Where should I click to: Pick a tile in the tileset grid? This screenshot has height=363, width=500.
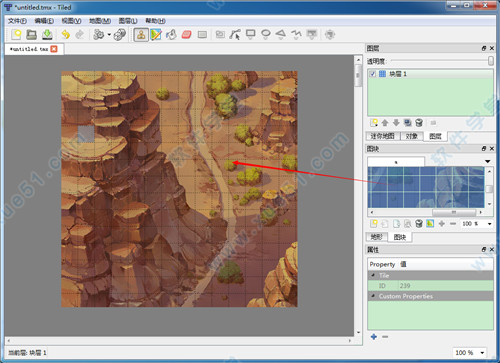pyautogui.click(x=426, y=187)
